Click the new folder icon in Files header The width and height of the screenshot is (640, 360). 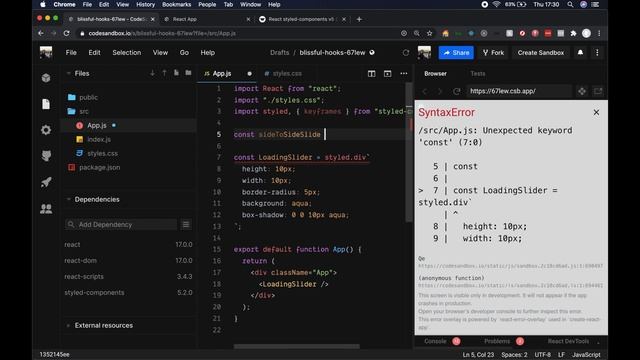click(188, 73)
